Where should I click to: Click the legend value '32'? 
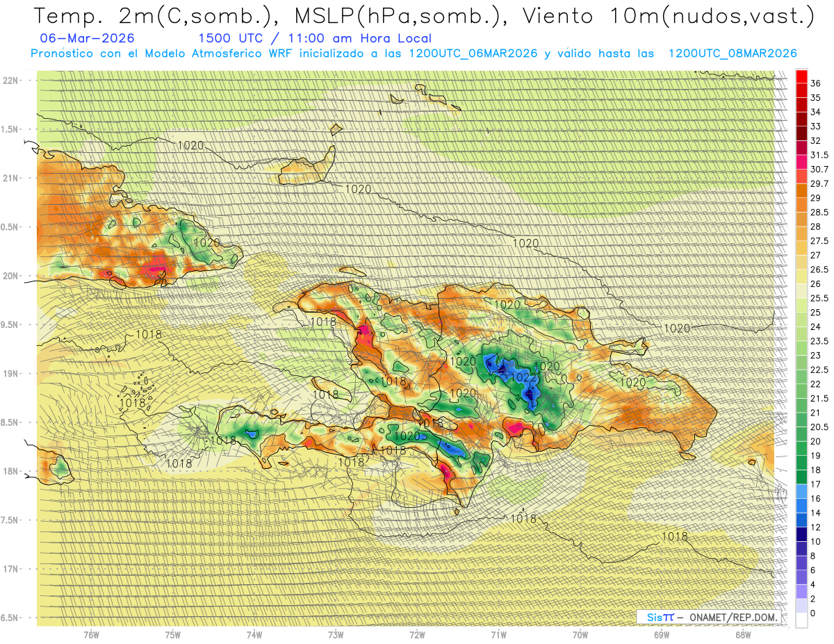[x=816, y=140]
